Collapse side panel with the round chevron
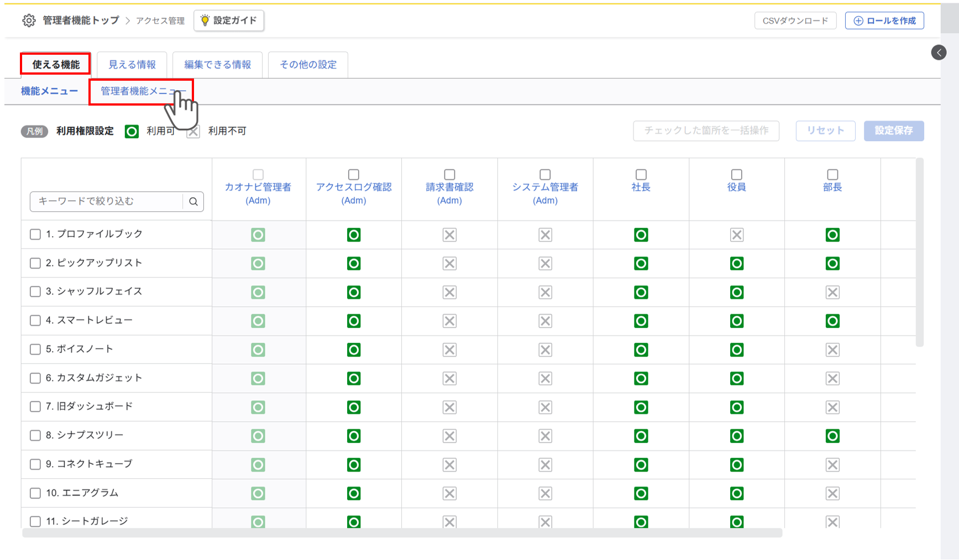This screenshot has height=560, width=959. coord(939,53)
